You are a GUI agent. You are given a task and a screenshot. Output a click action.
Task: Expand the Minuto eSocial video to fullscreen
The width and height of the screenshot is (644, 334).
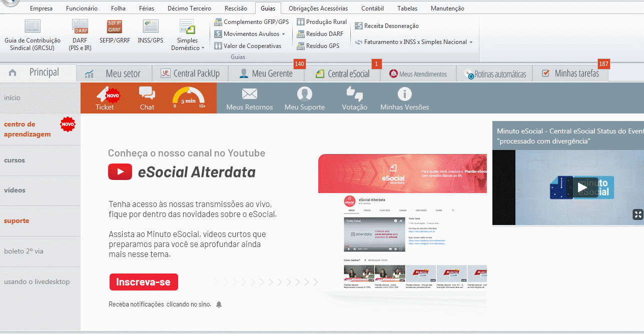[637, 215]
